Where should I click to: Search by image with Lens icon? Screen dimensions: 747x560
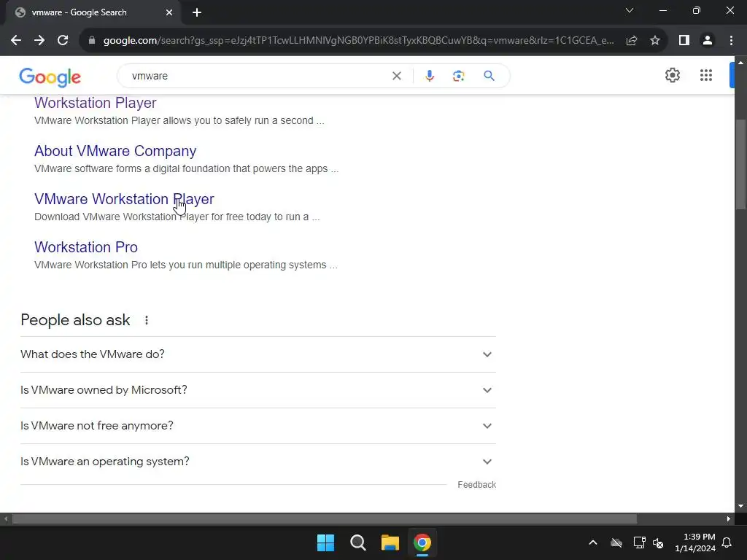tap(458, 76)
